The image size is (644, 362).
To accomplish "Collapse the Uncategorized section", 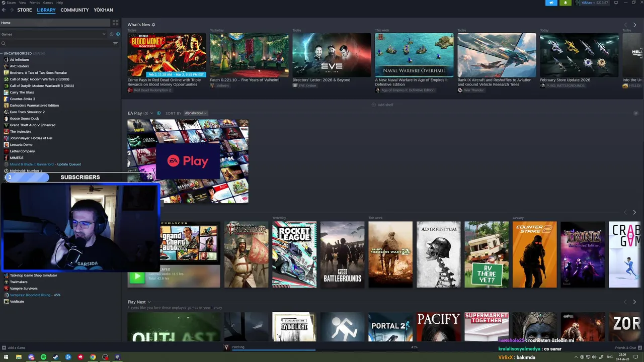I will 2,53.
